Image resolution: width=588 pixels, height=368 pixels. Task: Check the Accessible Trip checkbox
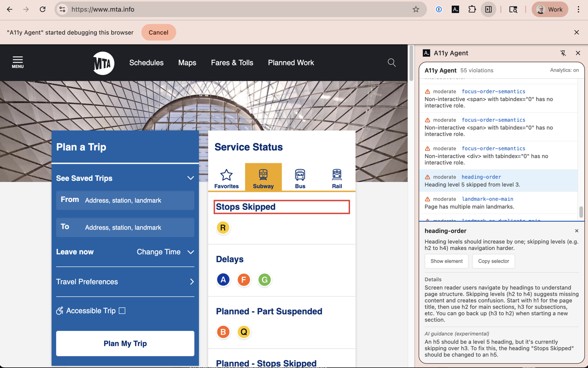point(122,310)
